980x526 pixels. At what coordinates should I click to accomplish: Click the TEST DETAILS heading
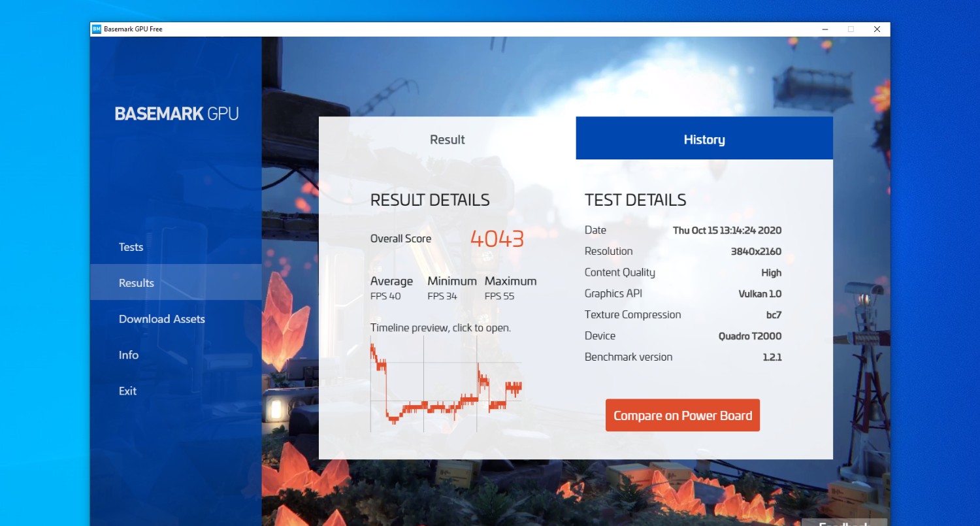coord(635,200)
